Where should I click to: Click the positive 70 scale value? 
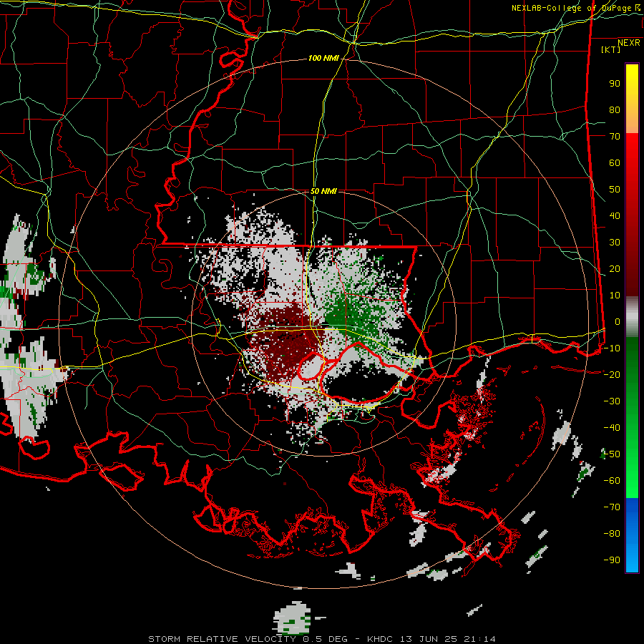(x=615, y=137)
